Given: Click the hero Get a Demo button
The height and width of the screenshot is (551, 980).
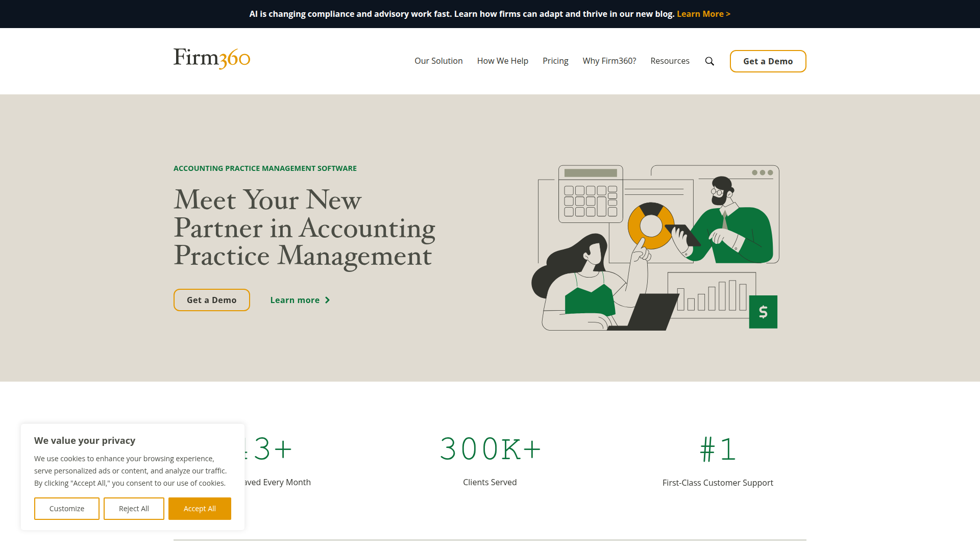Looking at the screenshot, I should [x=211, y=300].
